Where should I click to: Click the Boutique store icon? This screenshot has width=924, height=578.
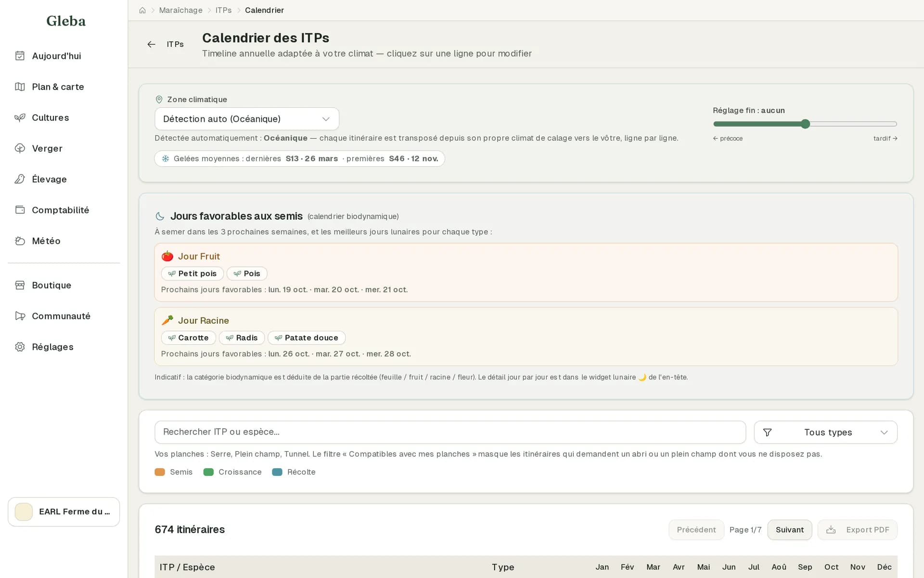point(20,285)
